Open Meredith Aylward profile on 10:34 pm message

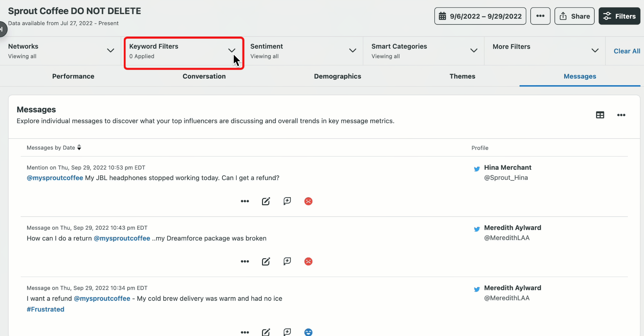click(513, 288)
